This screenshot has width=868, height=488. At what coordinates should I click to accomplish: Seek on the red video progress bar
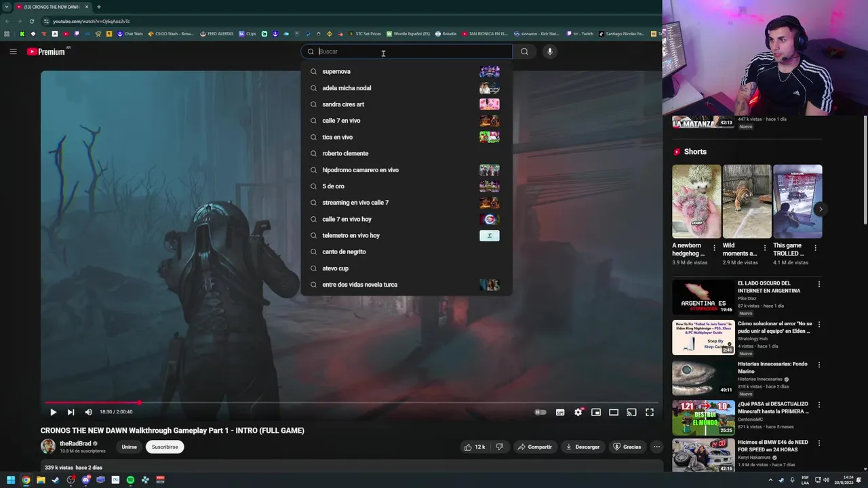(350, 403)
